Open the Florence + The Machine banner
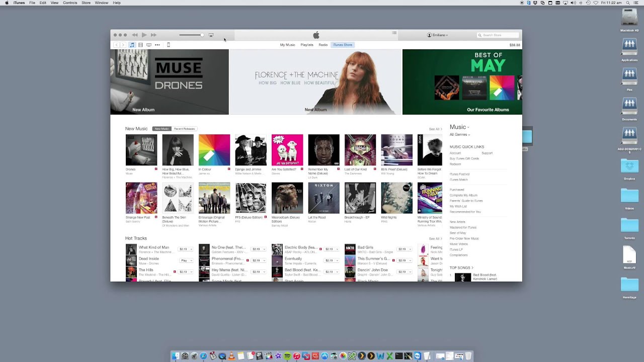Image resolution: width=644 pixels, height=362 pixels. [x=315, y=82]
